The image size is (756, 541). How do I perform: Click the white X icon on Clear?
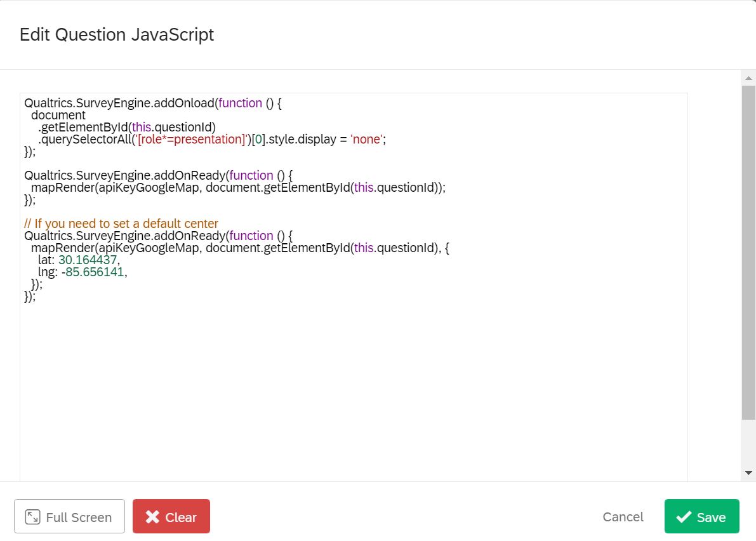coord(152,517)
